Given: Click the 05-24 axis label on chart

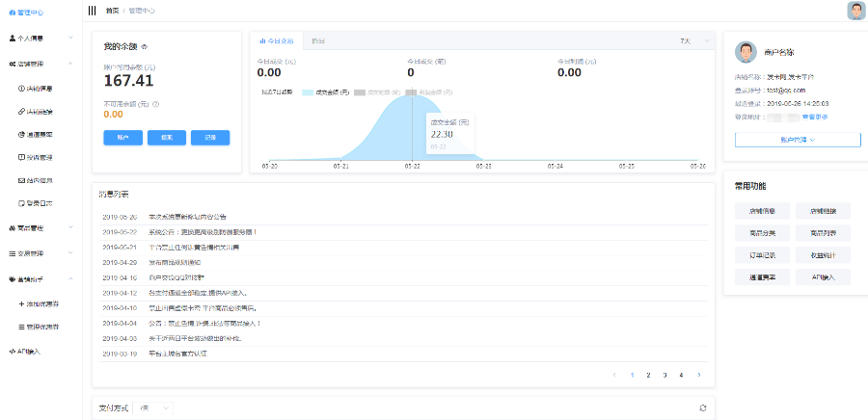Looking at the screenshot, I should click(x=556, y=166).
